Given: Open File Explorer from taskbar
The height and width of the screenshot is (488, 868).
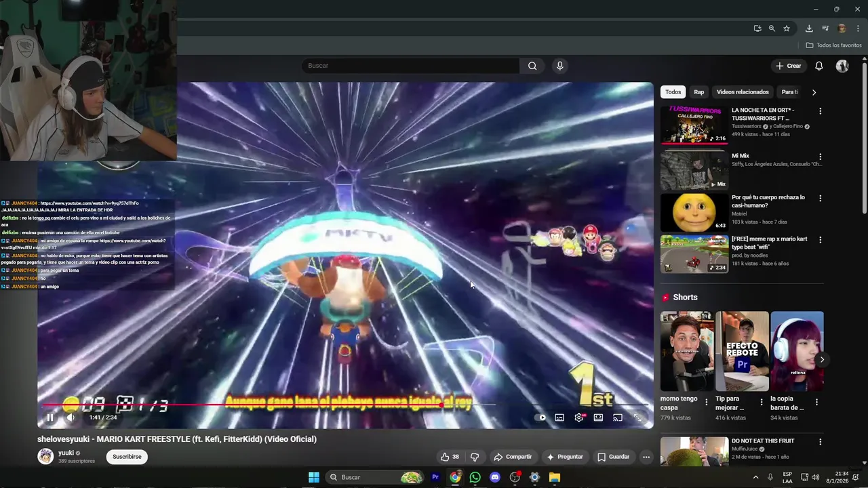Looking at the screenshot, I should point(554,477).
